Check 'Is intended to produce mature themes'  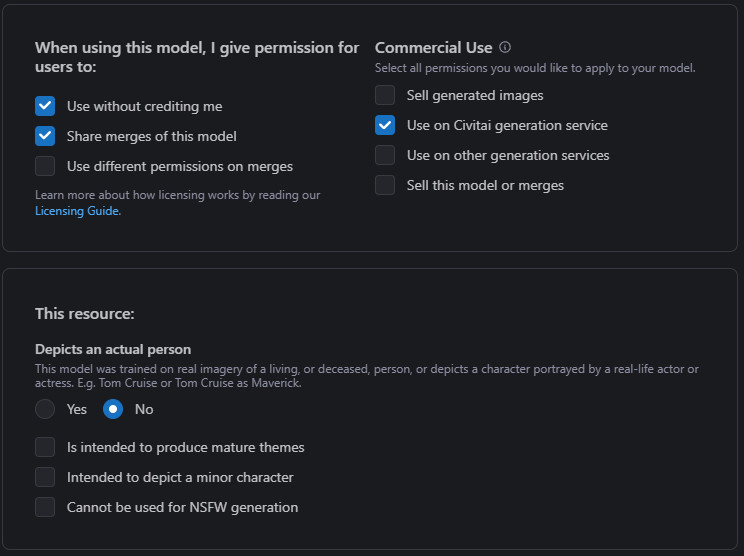pyautogui.click(x=45, y=447)
